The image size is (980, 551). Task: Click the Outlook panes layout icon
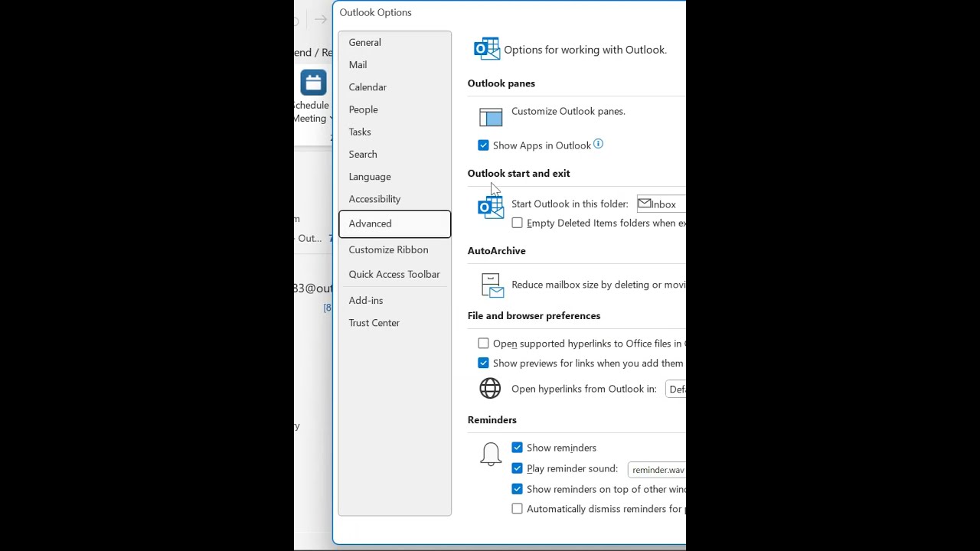(491, 116)
